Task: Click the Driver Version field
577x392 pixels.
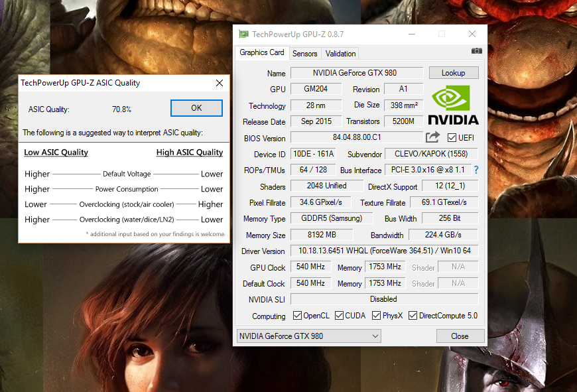Action: [384, 251]
